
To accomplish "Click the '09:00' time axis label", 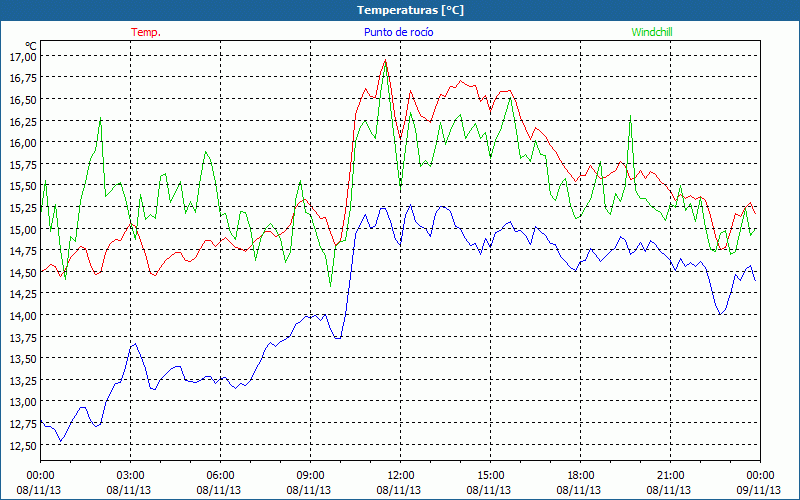I will pyautogui.click(x=310, y=476).
